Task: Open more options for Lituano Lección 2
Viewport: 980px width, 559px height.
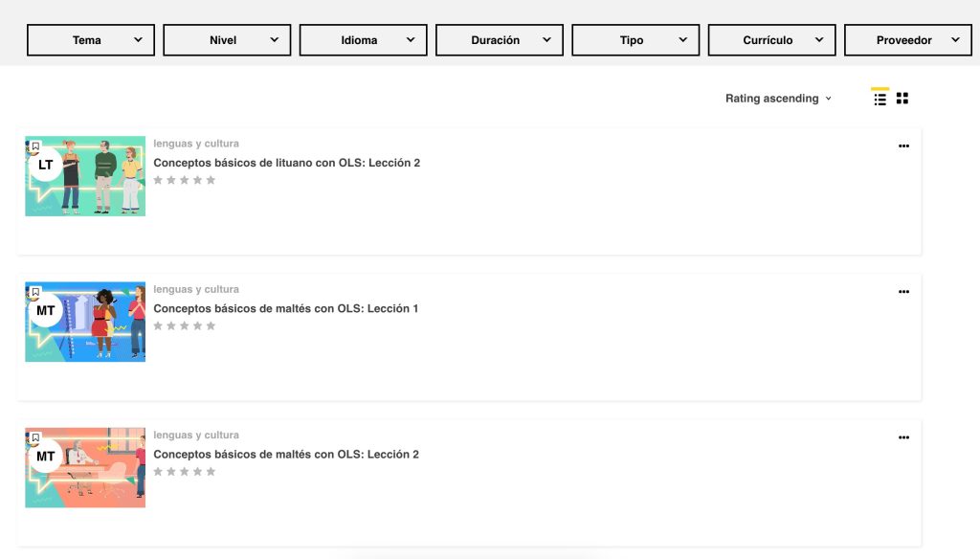Action: [903, 146]
